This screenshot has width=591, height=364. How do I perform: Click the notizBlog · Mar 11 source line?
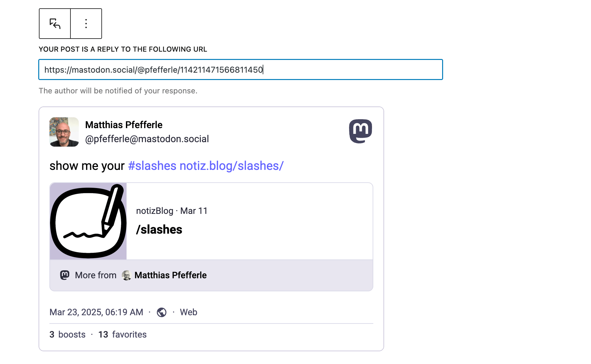pyautogui.click(x=172, y=211)
